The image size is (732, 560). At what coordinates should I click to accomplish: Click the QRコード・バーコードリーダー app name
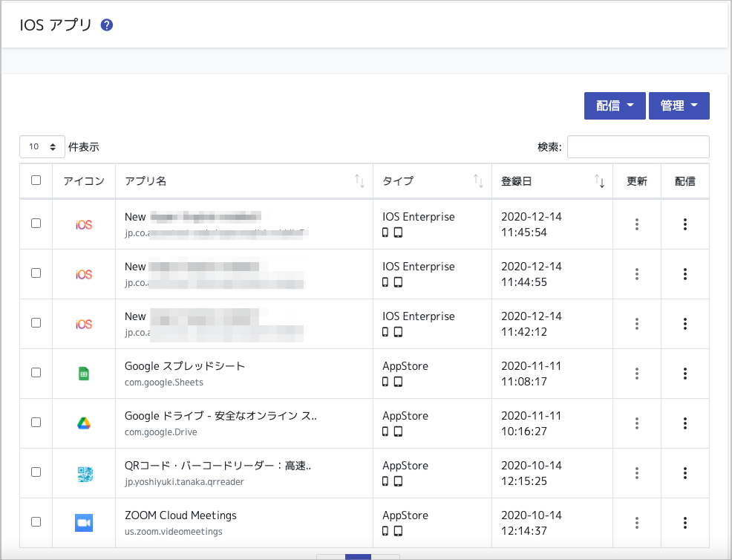coord(218,466)
